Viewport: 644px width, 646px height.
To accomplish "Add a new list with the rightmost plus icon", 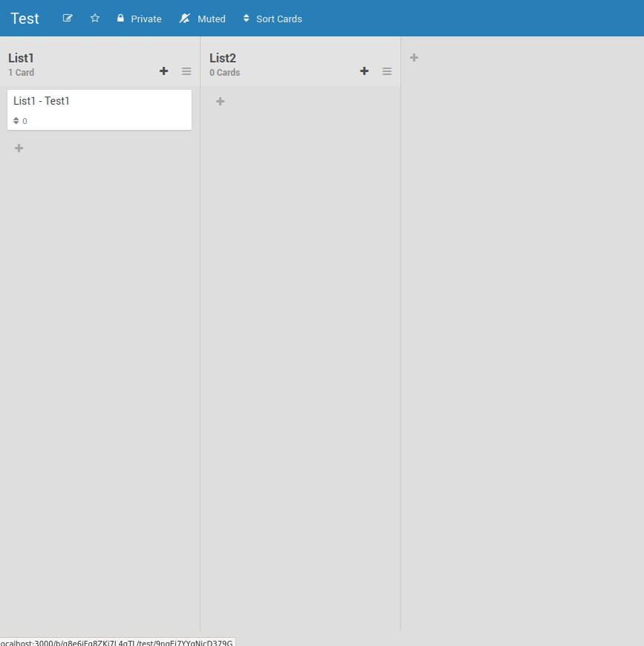I will pyautogui.click(x=414, y=57).
